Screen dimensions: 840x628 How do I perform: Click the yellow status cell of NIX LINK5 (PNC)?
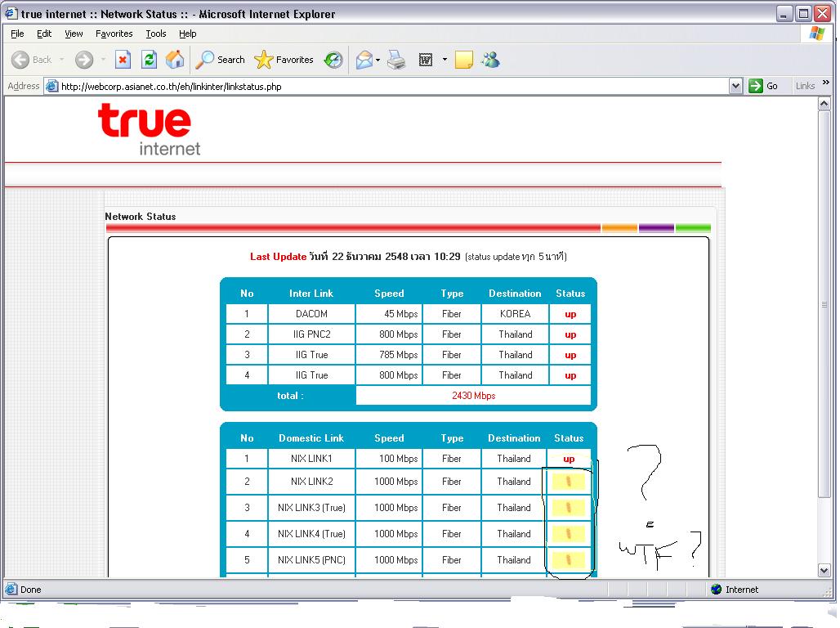569,560
